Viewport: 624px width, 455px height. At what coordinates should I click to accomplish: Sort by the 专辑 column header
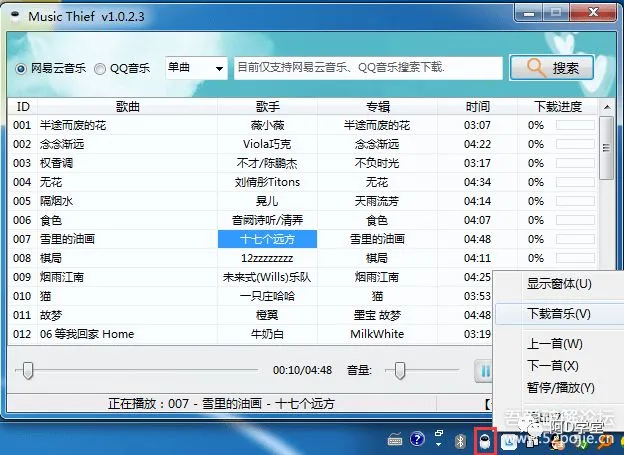click(x=377, y=107)
